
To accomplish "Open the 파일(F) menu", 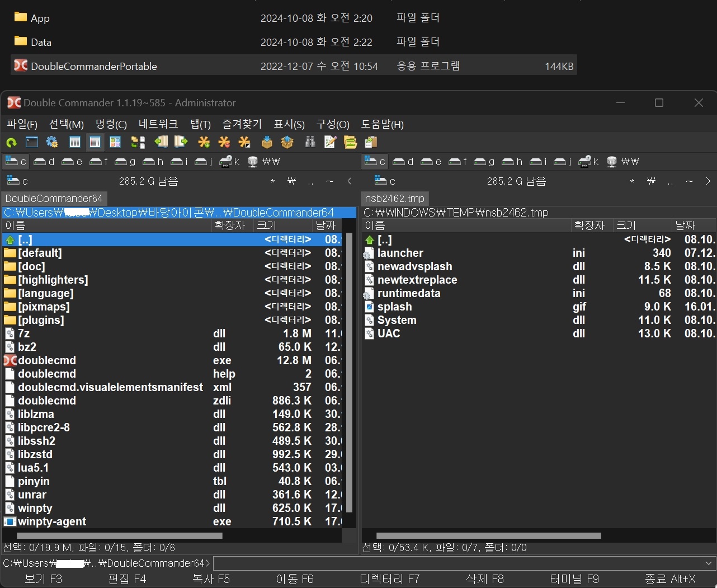I will (x=22, y=124).
